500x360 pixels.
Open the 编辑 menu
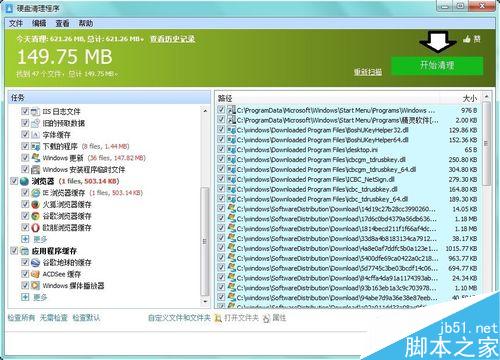click(x=39, y=23)
